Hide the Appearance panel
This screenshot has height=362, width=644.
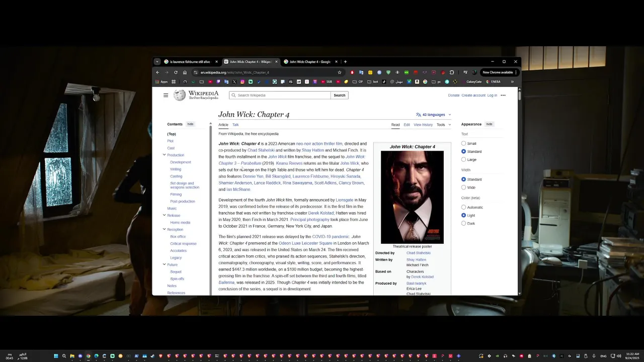point(489,124)
